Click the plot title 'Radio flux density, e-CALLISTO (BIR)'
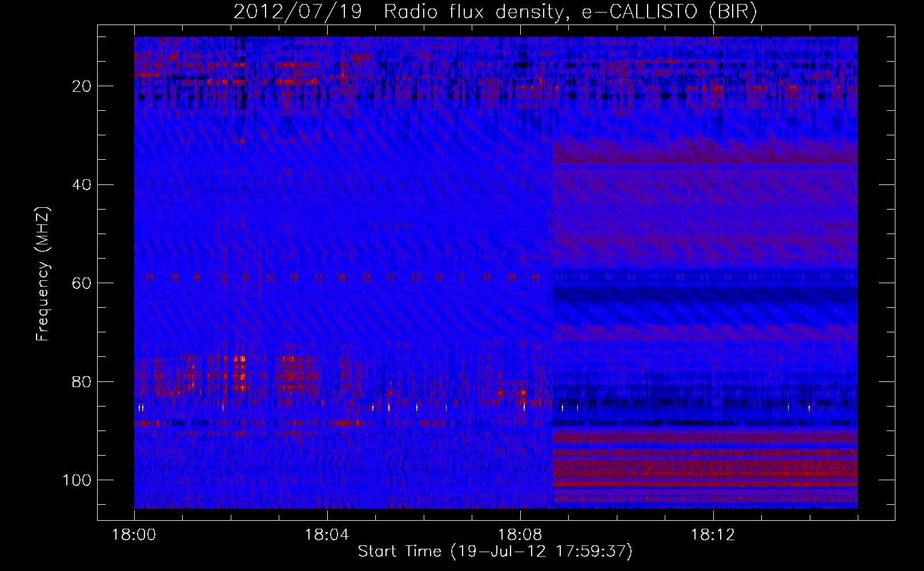Screen dimensions: 924x571 coord(571,12)
